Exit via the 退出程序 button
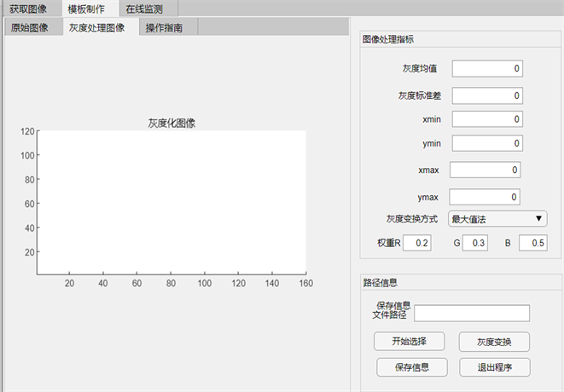The height and width of the screenshot is (392, 564). [x=495, y=367]
